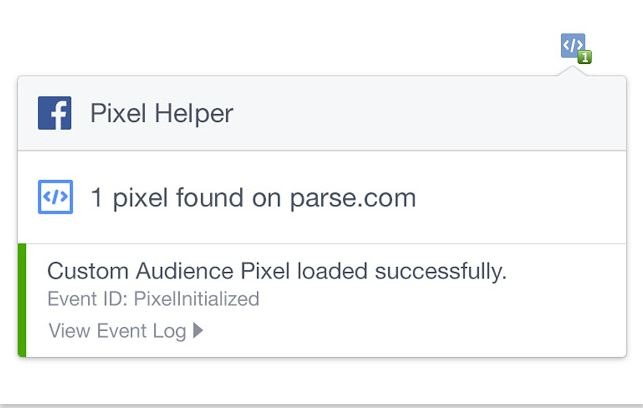Screen dimensions: 643x408
Task: Click the Event ID: PixelInitialized text
Action: pos(153,299)
